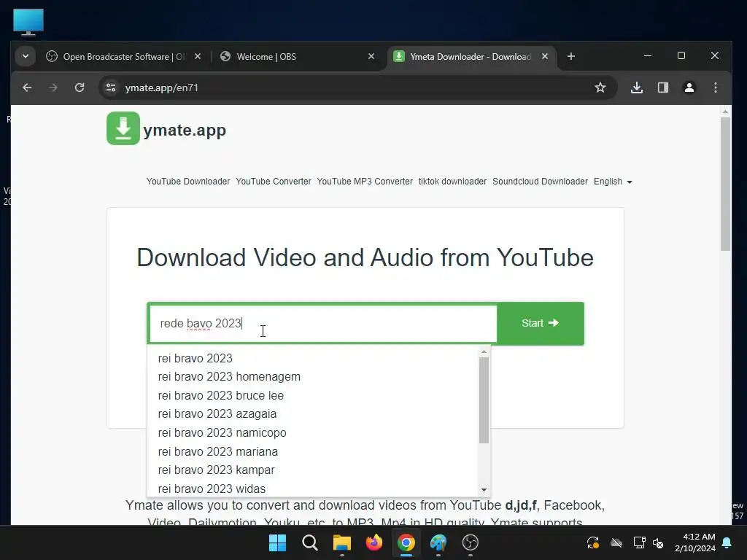The width and height of the screenshot is (747, 560).
Task: Click the OneDrive cloud tray icon
Action: [616, 542]
